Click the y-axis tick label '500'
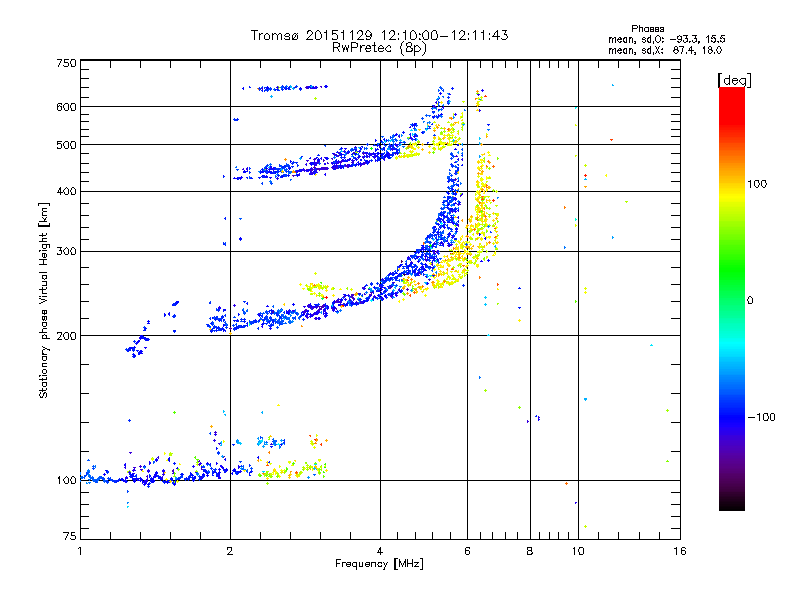Screen dimensions: 800x600 click(x=66, y=145)
